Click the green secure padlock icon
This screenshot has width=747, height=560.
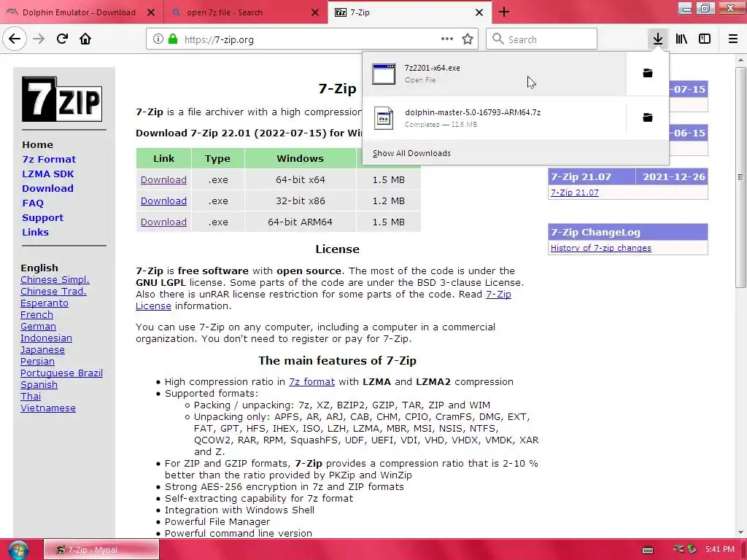[173, 39]
